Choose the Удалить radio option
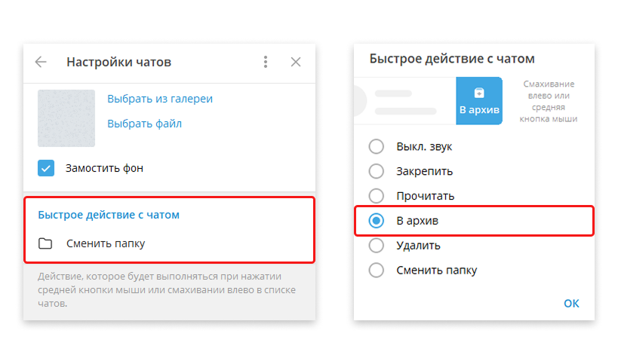Screen dimensions: 618x364 376,245
